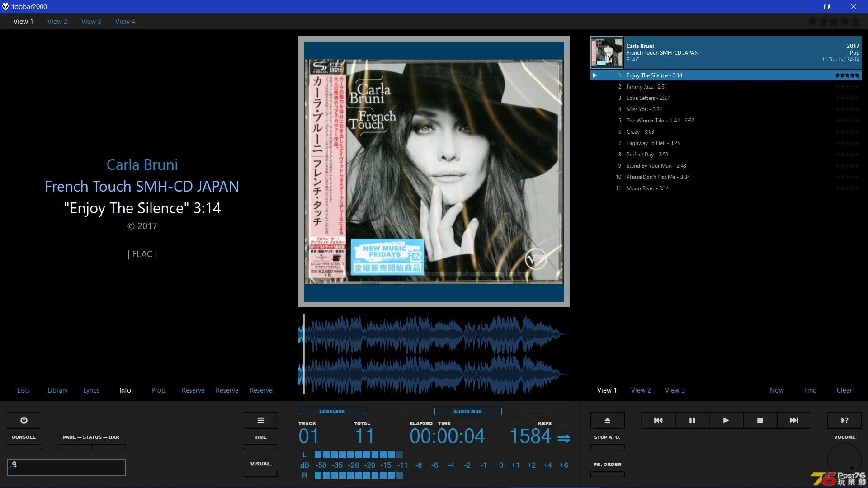Select top View 1 tab

tap(24, 21)
